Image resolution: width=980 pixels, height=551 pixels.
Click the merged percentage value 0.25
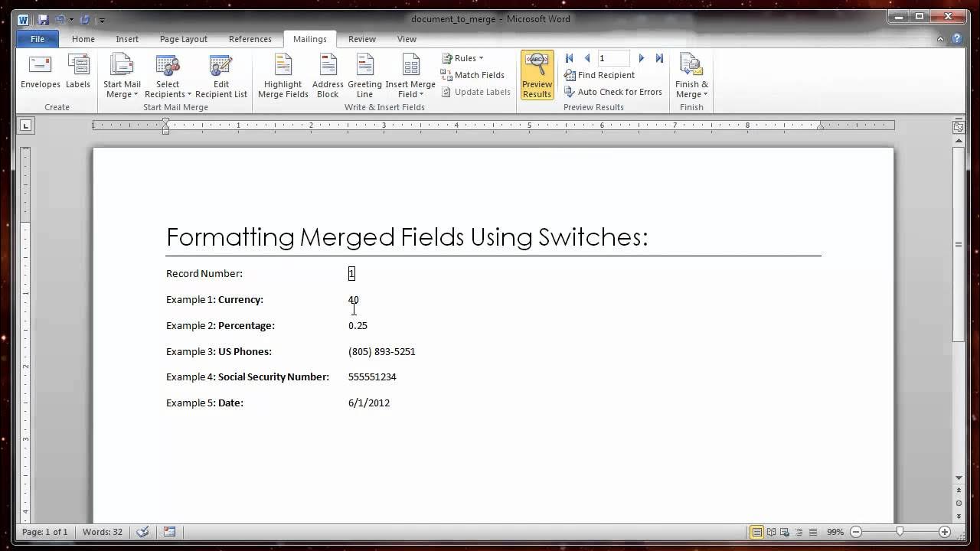(358, 326)
